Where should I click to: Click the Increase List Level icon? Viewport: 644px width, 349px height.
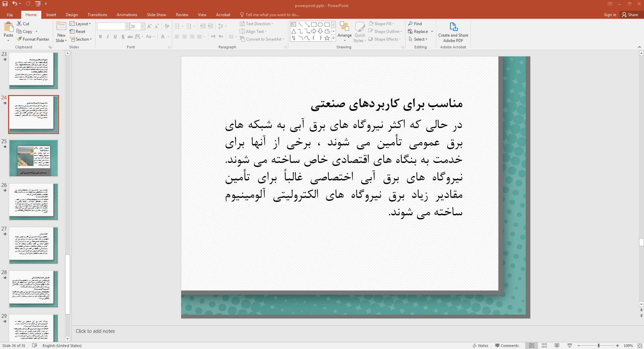tap(210, 26)
